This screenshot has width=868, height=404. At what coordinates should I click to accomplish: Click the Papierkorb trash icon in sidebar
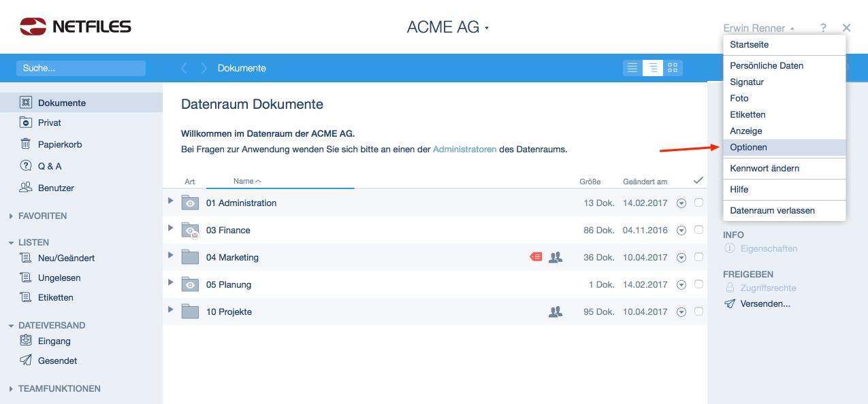point(26,144)
